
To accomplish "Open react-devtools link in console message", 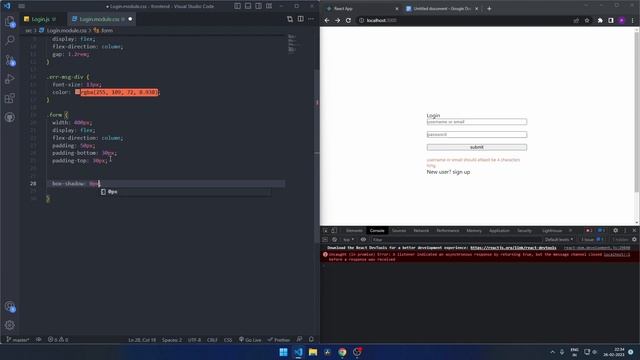I will [513, 248].
